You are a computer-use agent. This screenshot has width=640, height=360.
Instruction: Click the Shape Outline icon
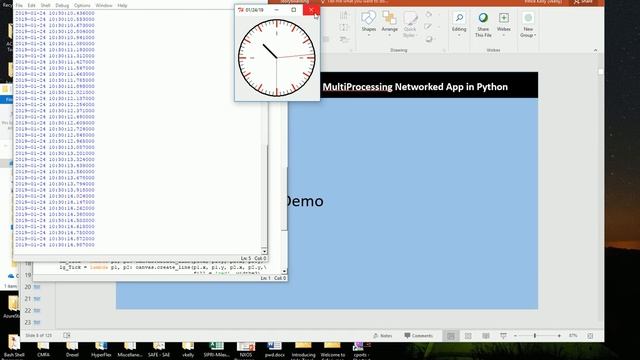(429, 27)
